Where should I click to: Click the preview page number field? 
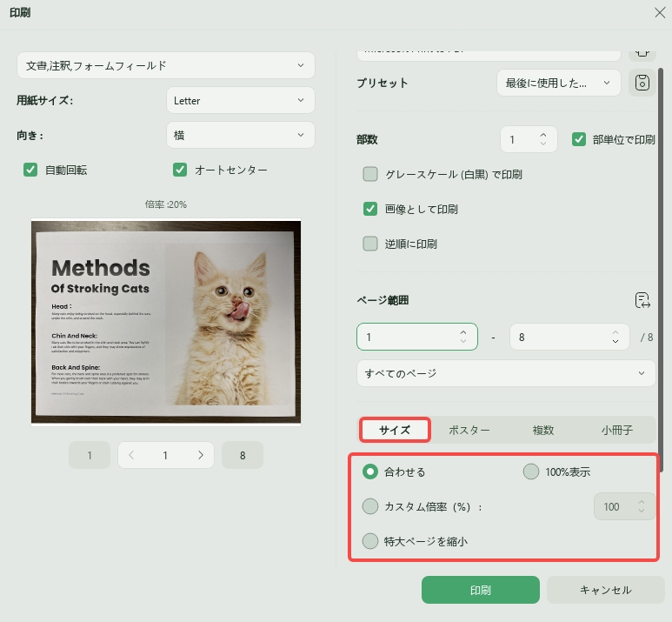pos(165,455)
